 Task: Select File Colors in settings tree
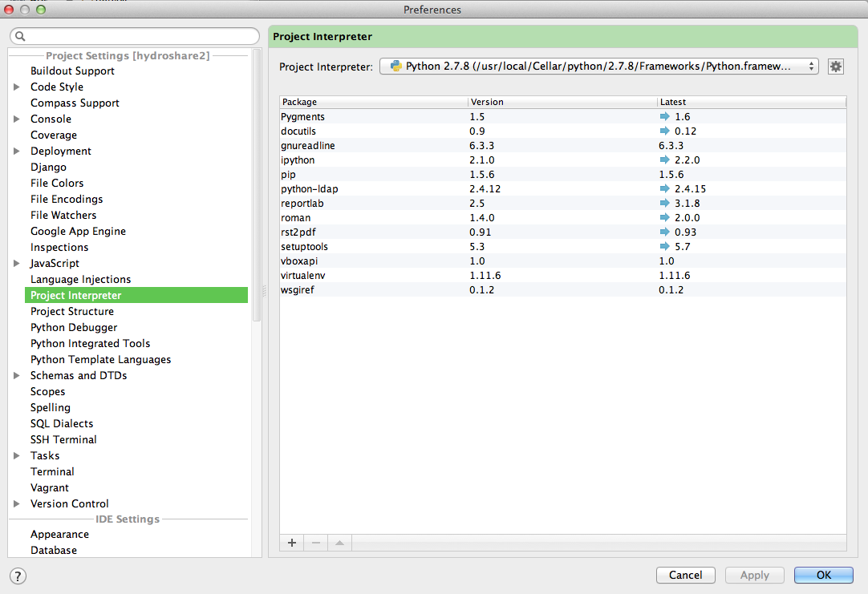pos(57,183)
